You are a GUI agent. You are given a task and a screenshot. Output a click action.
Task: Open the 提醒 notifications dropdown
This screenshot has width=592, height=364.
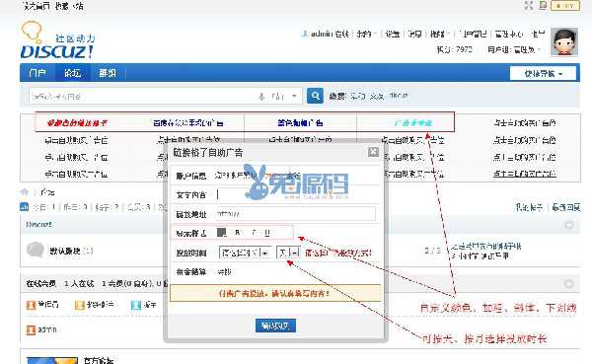click(439, 34)
